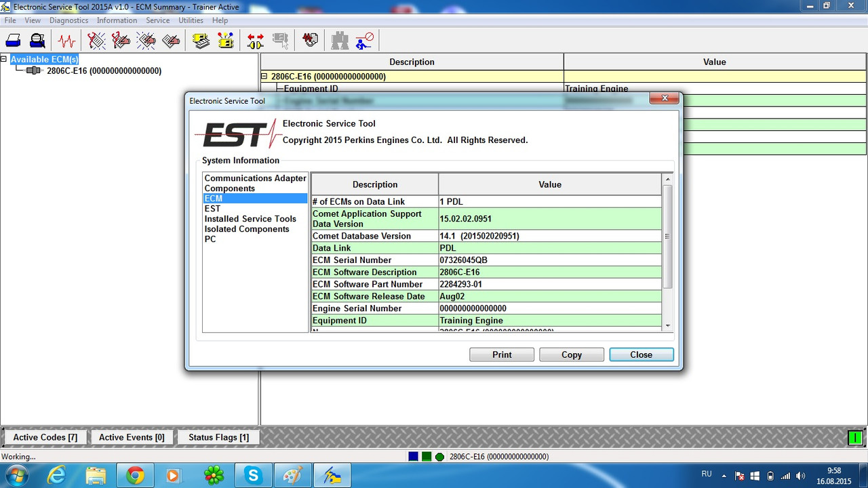Select Communications Adapter in System Information list
Image resolution: width=868 pixels, height=488 pixels.
pyautogui.click(x=255, y=178)
